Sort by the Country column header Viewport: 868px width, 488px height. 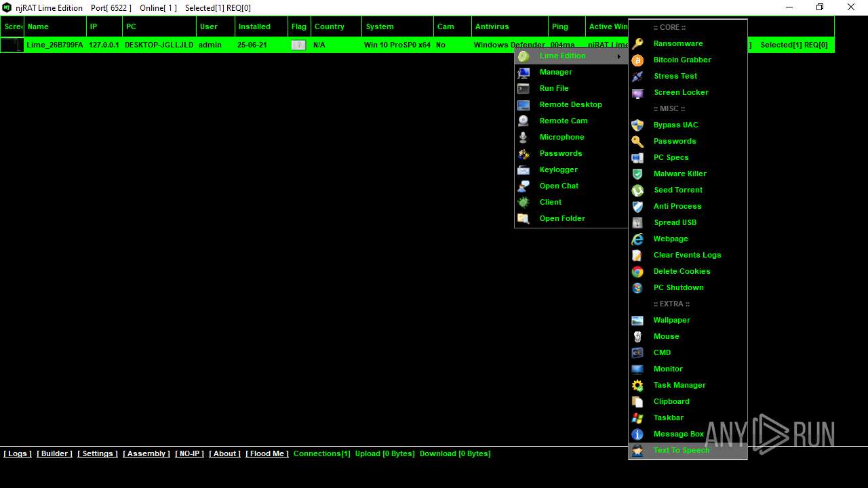pos(336,26)
